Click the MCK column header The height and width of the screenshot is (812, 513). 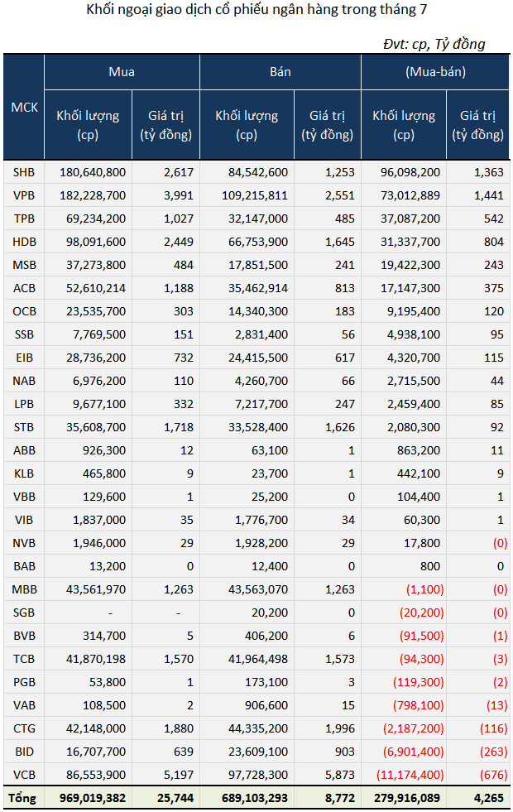pyautogui.click(x=24, y=108)
